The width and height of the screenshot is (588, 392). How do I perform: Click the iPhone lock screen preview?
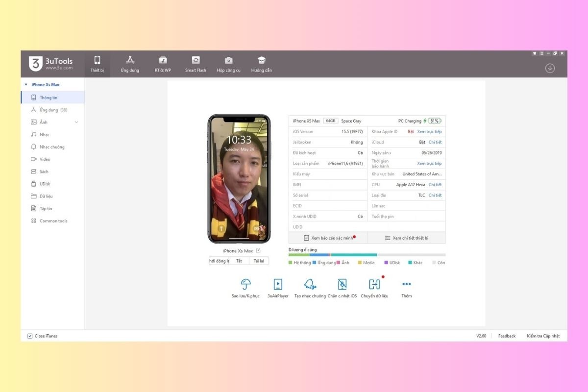[239, 179]
